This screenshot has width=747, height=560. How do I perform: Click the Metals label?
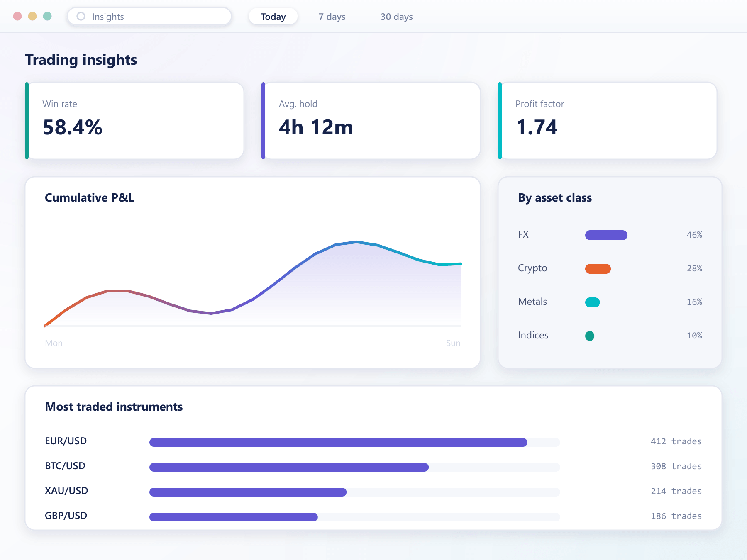pos(532,302)
